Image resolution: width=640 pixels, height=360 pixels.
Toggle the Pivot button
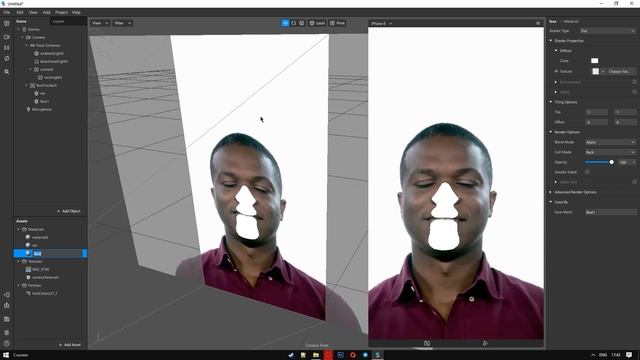tap(338, 23)
